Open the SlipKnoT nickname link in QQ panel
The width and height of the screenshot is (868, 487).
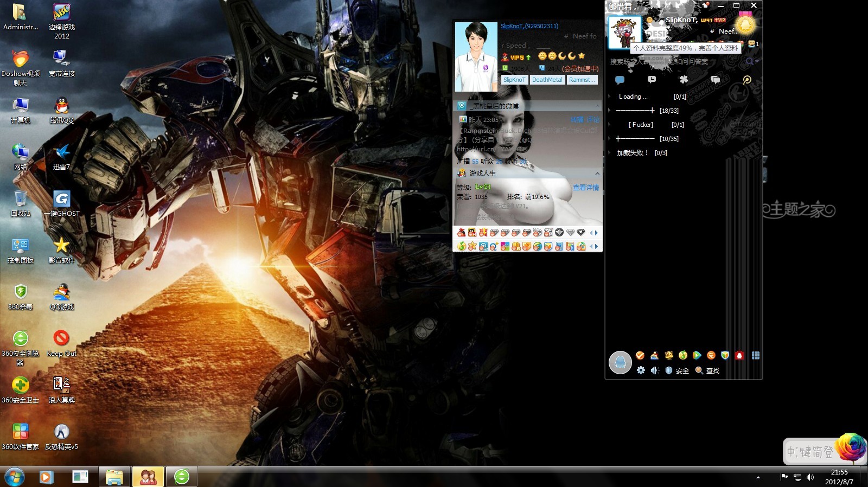[681, 20]
